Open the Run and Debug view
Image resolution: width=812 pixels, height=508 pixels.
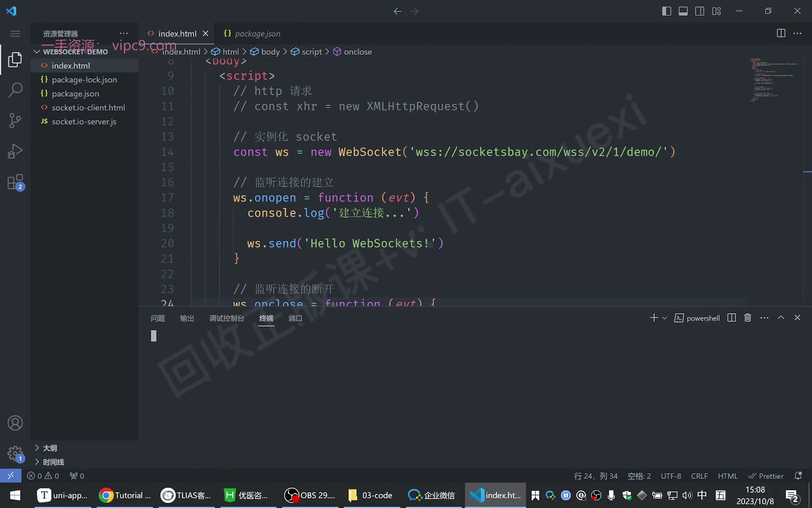(x=15, y=151)
